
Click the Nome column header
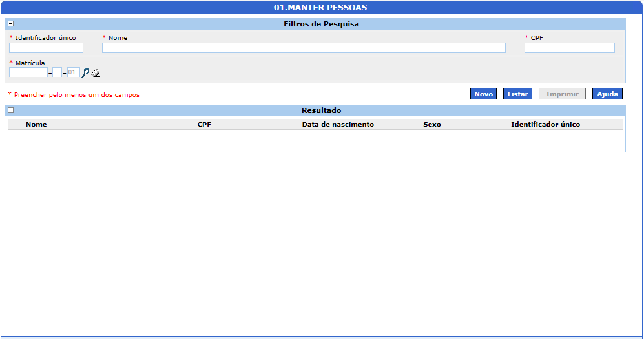36,124
